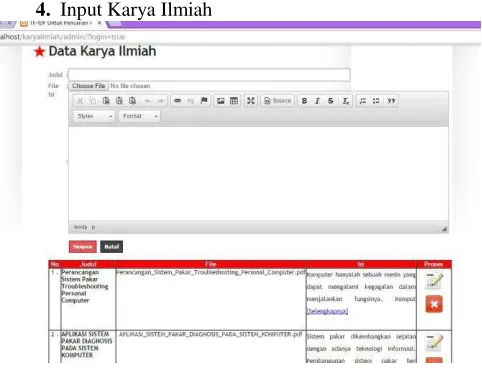The width and height of the screenshot is (482, 370).
Task: Click the Undo arrow in the editor
Action: 148,101
